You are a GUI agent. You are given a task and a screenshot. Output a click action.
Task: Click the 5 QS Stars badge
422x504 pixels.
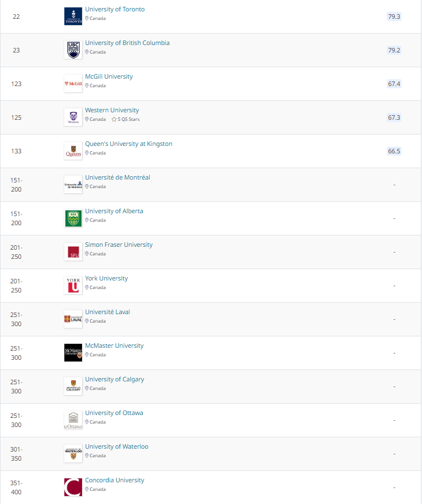click(125, 120)
